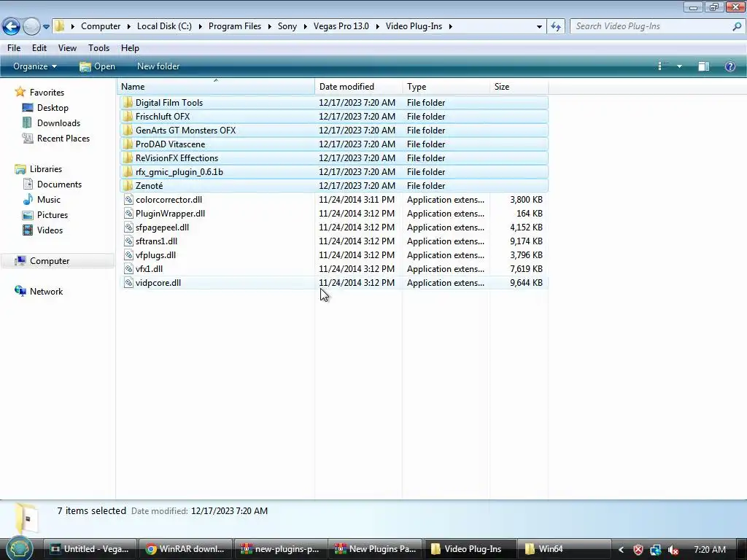
Task: Select the Frischluft OFX folder icon
Action: (x=128, y=116)
